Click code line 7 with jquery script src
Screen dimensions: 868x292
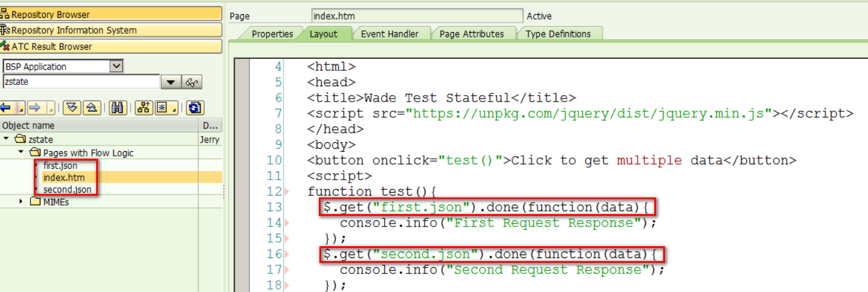click(580, 114)
